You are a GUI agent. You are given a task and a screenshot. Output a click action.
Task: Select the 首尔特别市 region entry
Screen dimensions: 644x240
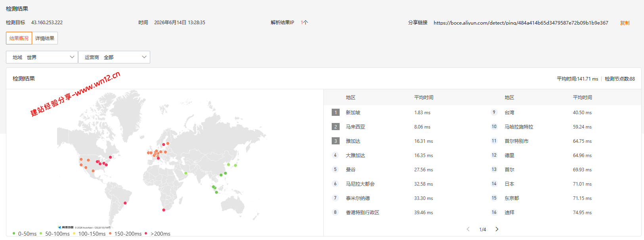[516, 141]
